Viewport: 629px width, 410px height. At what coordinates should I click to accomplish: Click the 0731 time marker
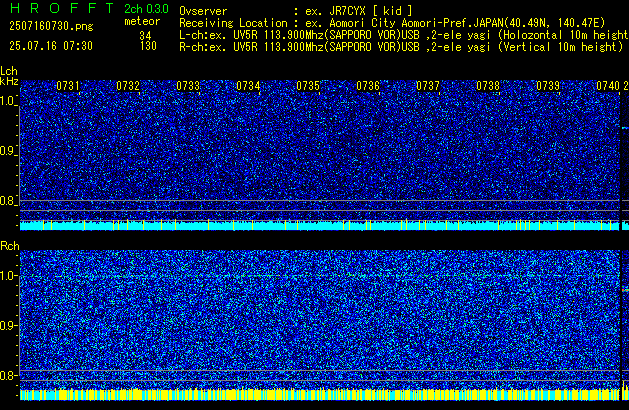point(68,86)
